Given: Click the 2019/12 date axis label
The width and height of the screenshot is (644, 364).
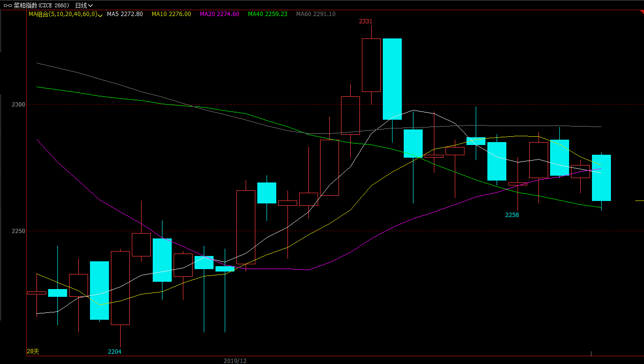Looking at the screenshot, I should point(235,361).
